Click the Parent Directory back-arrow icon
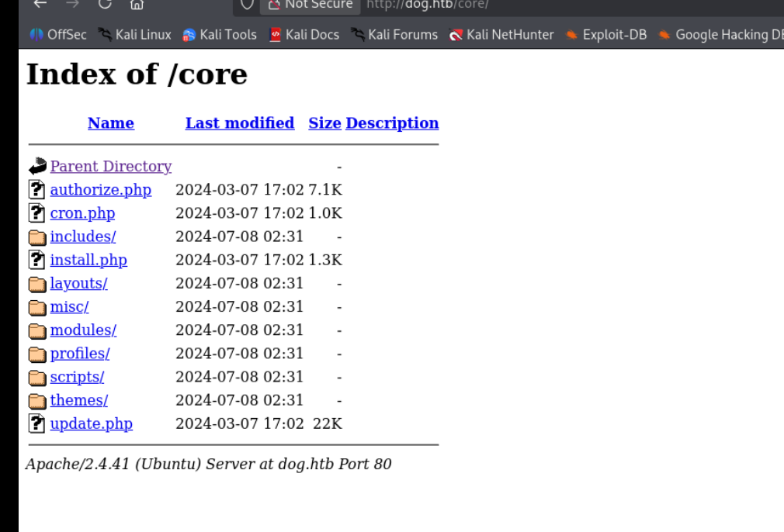 (37, 167)
